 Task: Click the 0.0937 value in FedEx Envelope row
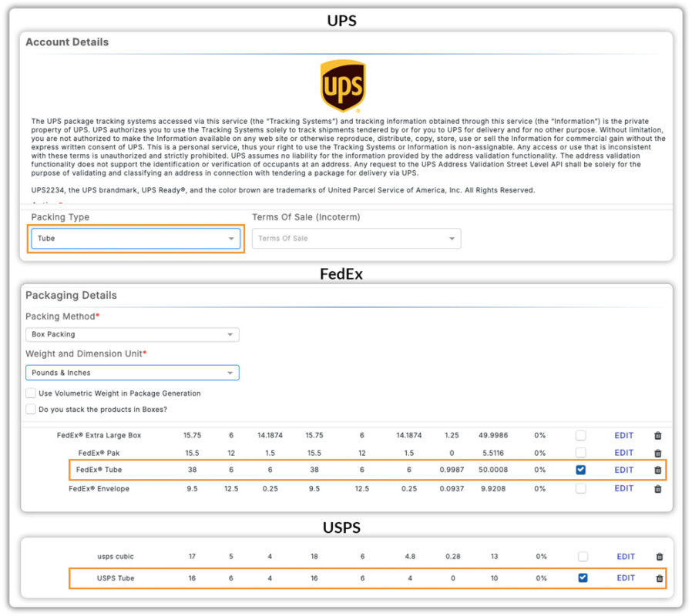pos(452,489)
